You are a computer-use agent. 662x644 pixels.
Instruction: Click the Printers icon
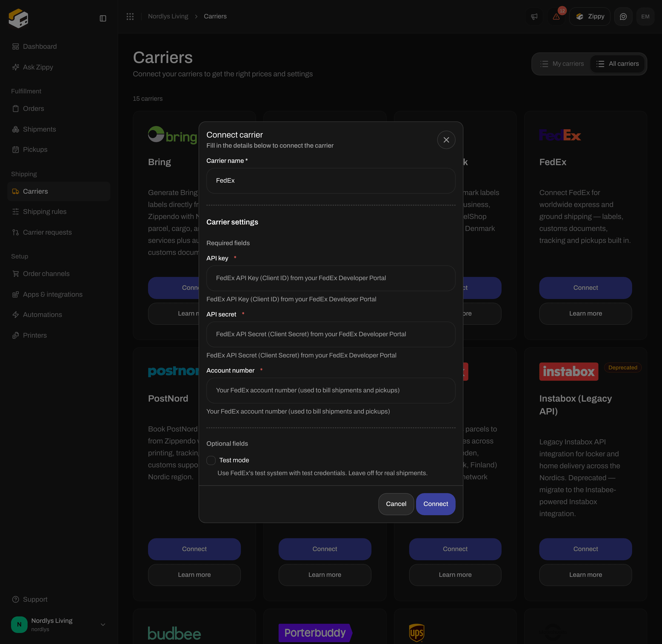click(16, 335)
